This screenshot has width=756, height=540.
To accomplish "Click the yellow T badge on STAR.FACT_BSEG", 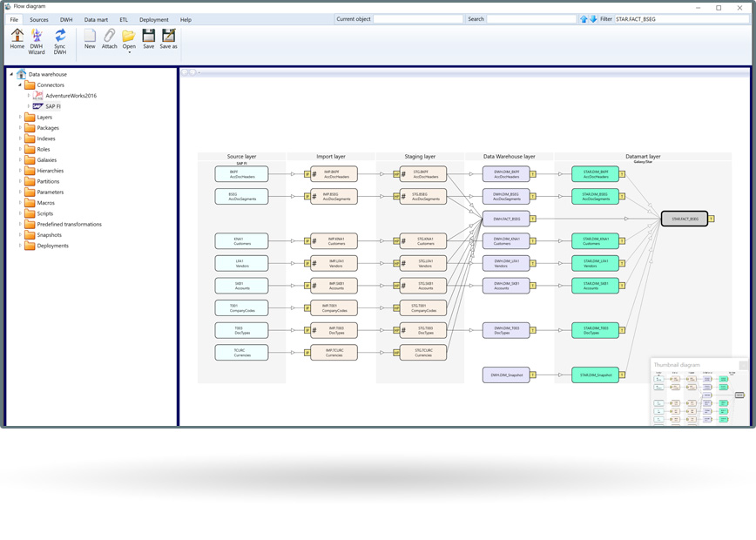I will pos(712,219).
